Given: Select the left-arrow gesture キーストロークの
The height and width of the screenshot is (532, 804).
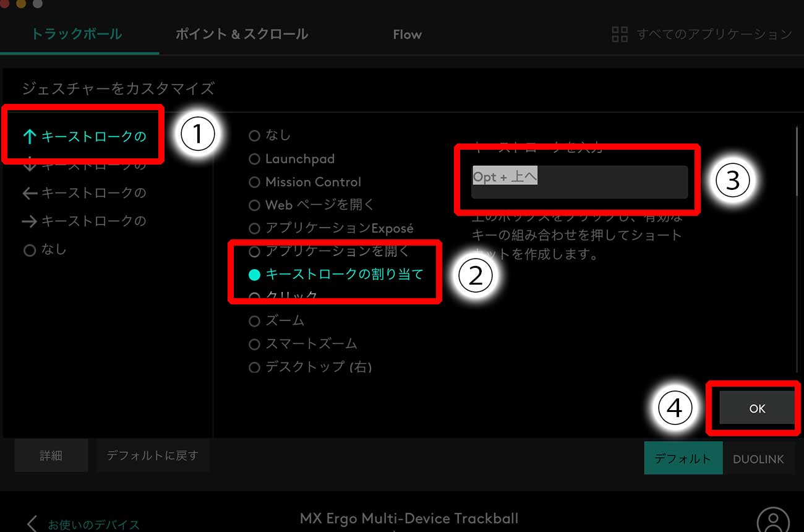Looking at the screenshot, I should (84, 193).
